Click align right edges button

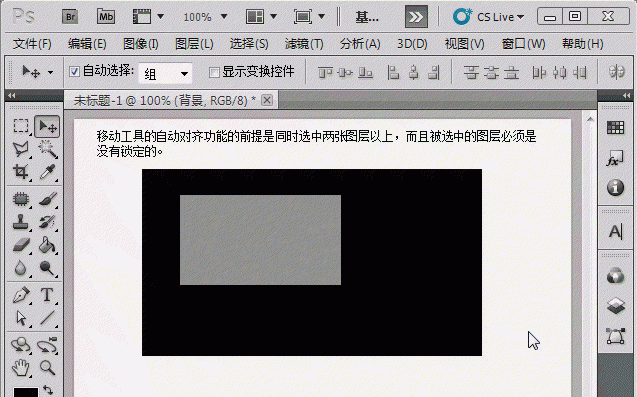(434, 73)
